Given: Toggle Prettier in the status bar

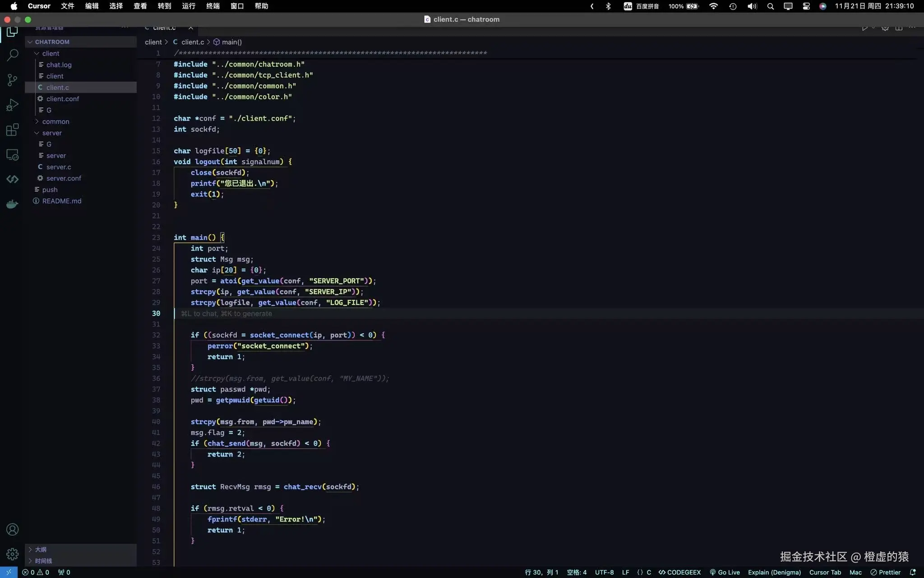Looking at the screenshot, I should point(885,572).
